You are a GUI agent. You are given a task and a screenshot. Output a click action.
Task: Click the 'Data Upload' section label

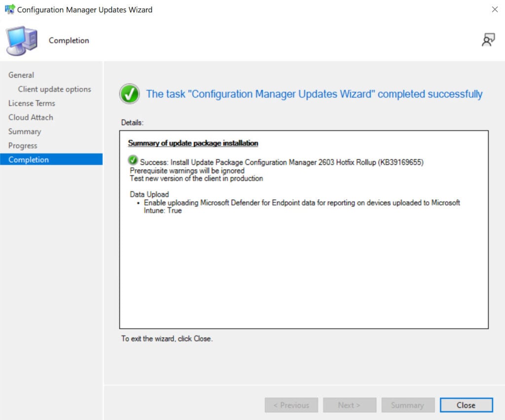(149, 194)
